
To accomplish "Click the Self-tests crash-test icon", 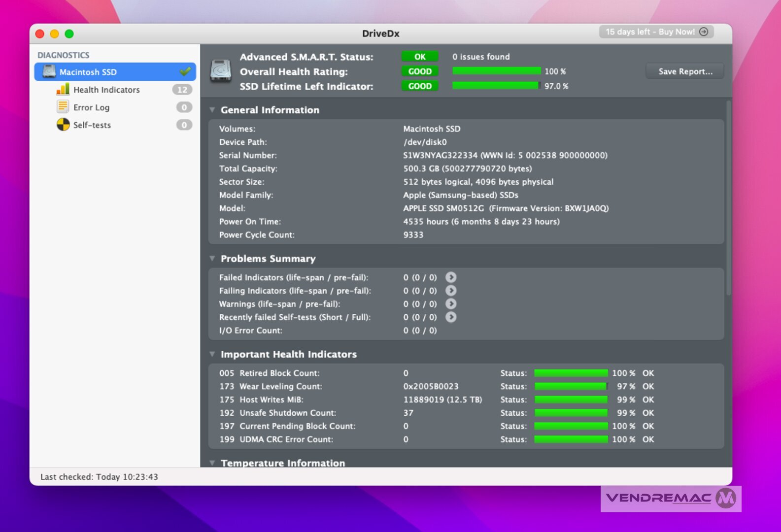I will click(x=63, y=125).
